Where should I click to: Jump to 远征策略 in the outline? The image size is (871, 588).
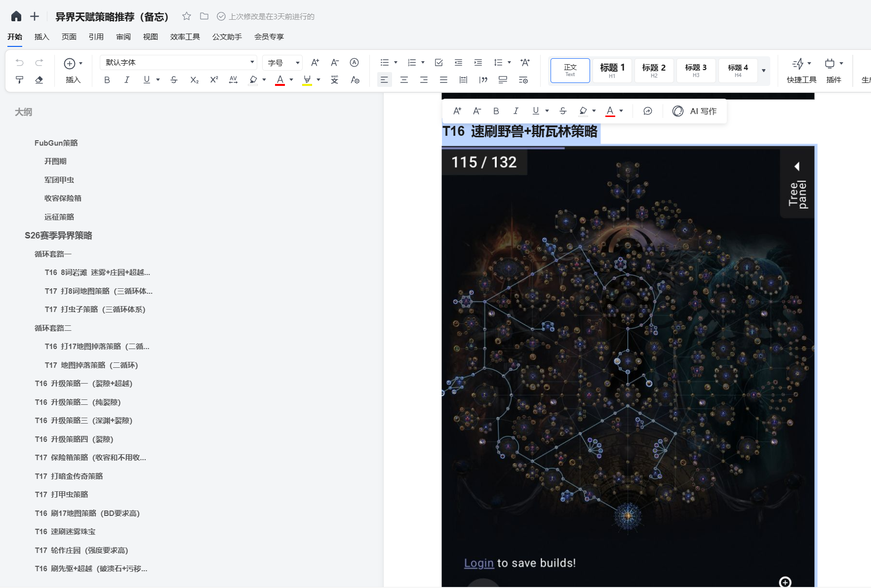(59, 217)
